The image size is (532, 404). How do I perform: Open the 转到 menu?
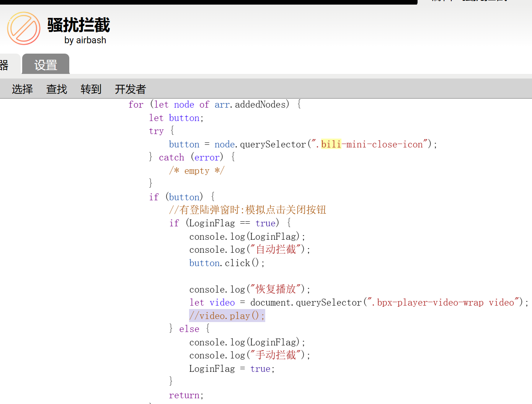click(91, 89)
